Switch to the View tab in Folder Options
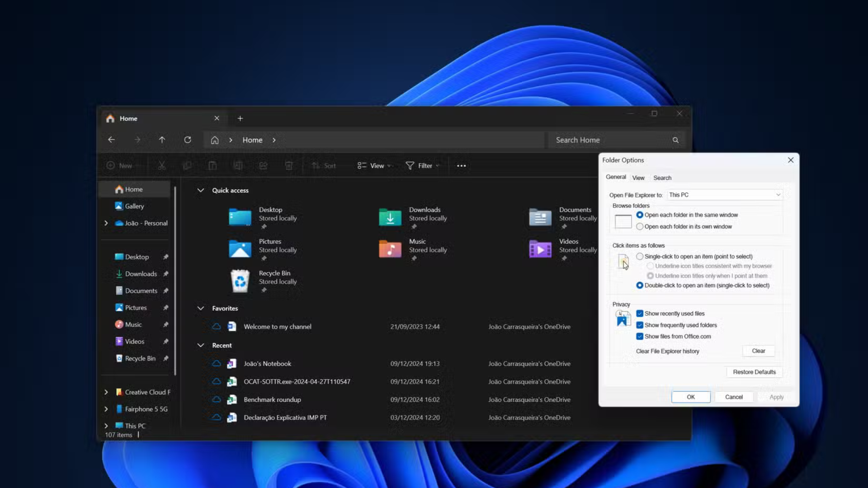Image resolution: width=868 pixels, height=488 pixels. [638, 177]
